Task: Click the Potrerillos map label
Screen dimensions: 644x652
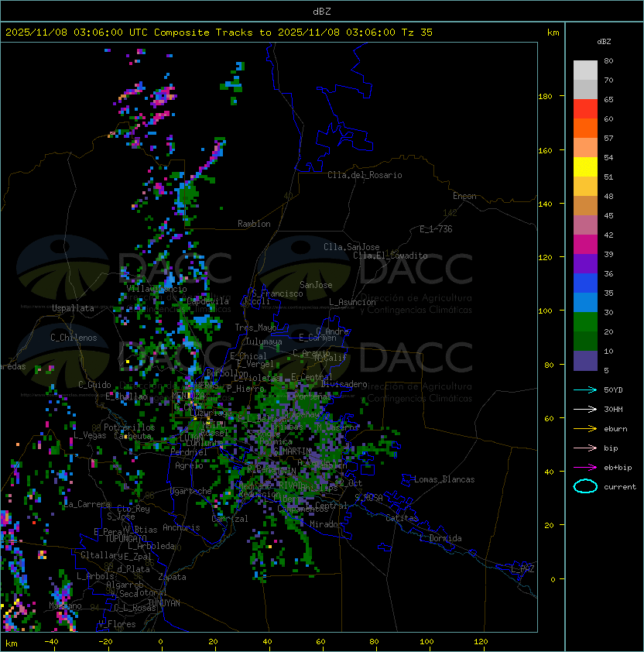Action: pos(129,427)
